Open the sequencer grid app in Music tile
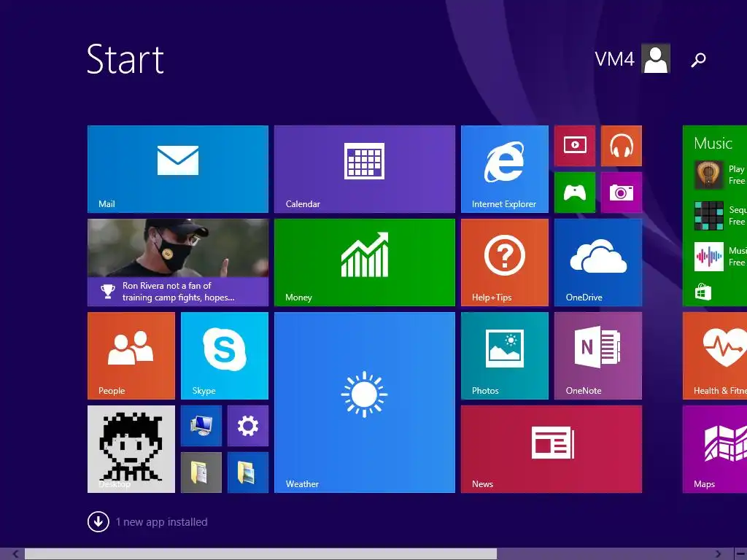The width and height of the screenshot is (747, 560). pyautogui.click(x=709, y=216)
